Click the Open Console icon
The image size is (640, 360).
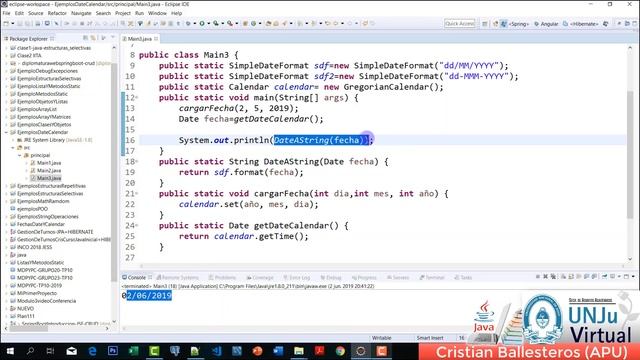pos(626,277)
